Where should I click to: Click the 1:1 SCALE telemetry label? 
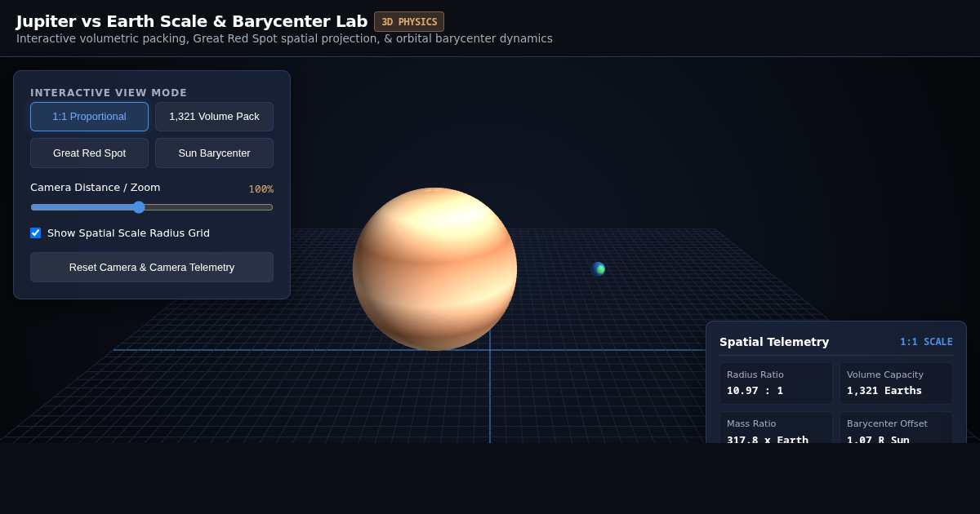[x=926, y=342]
